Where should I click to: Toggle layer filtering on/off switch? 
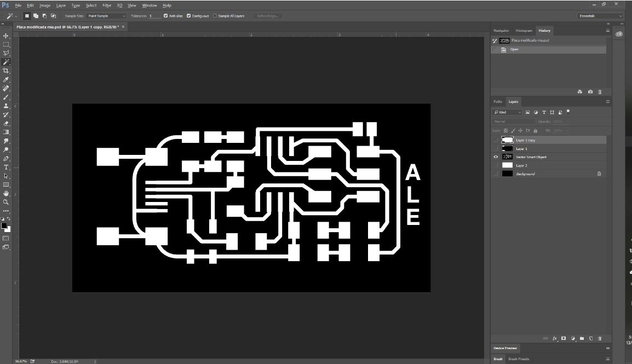click(568, 112)
